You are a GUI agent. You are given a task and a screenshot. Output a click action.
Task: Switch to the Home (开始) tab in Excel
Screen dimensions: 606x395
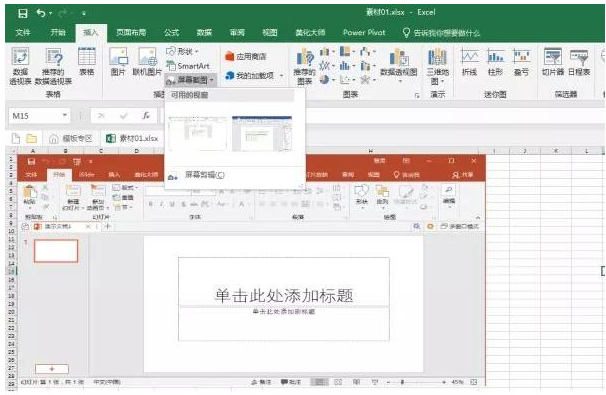coord(58,33)
